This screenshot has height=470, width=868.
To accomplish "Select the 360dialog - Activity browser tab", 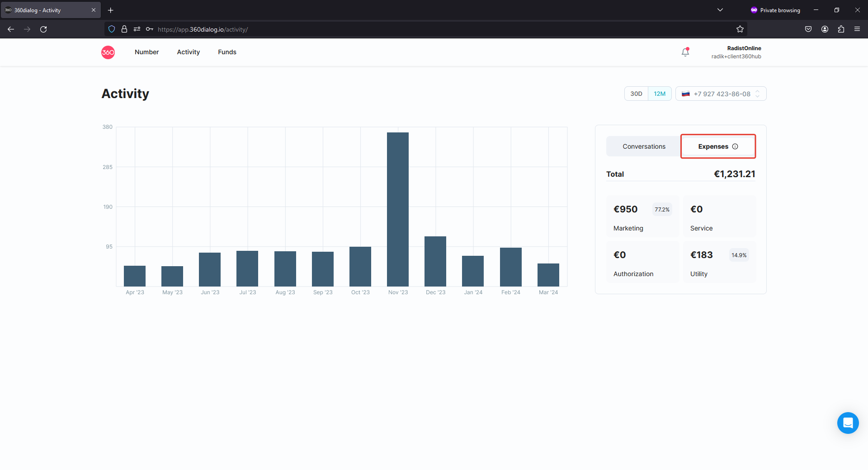I will pos(51,10).
